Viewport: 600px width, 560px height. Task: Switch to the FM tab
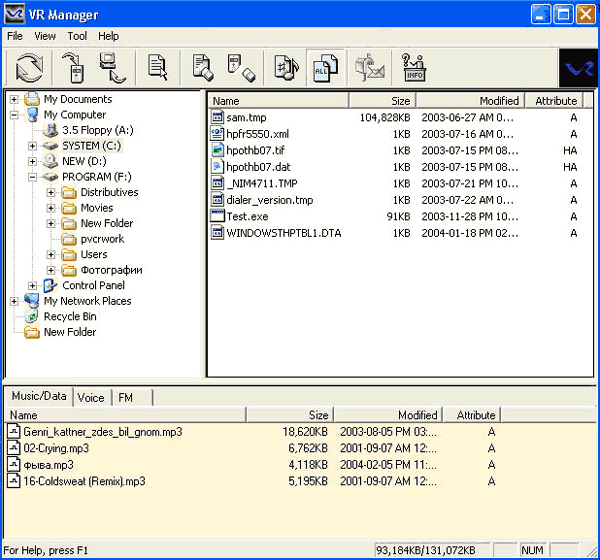(x=126, y=398)
